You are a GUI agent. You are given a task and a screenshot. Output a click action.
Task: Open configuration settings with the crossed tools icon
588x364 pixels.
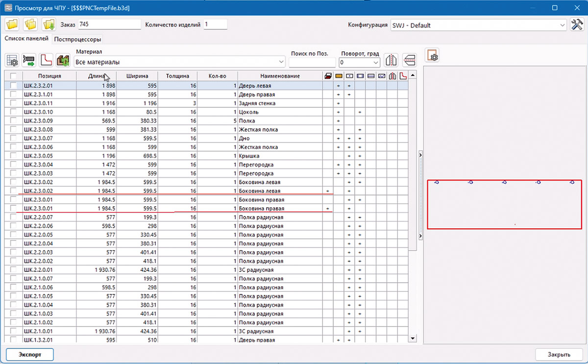[576, 25]
